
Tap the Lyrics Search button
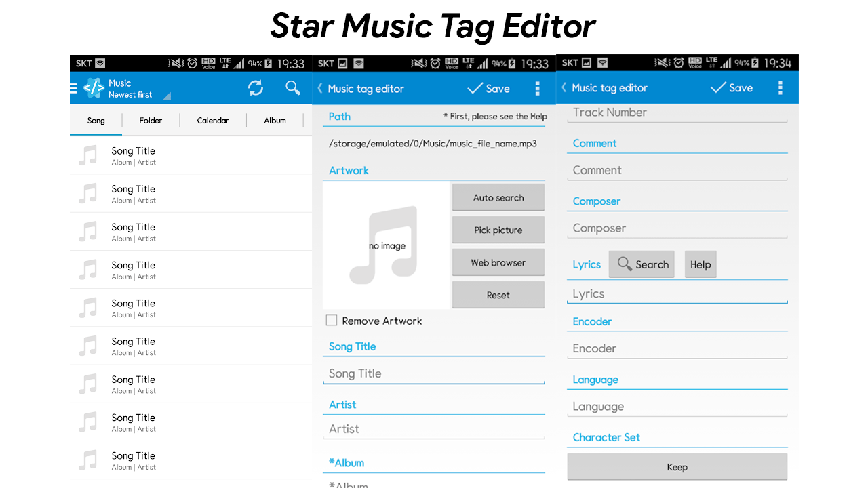tap(642, 264)
